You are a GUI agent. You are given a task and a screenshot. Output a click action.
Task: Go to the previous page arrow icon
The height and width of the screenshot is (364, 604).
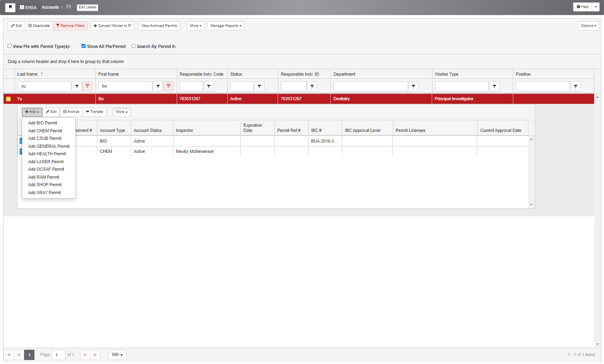coord(19,355)
